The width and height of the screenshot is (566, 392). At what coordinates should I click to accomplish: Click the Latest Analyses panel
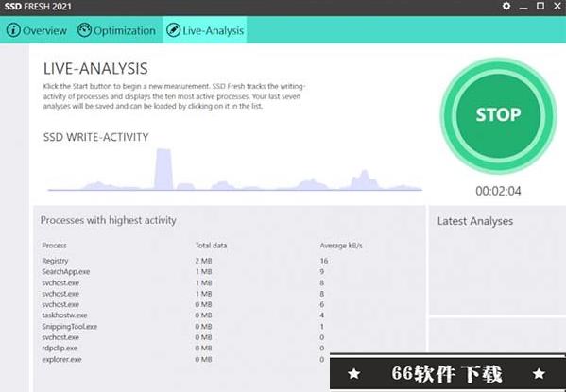pos(497,260)
